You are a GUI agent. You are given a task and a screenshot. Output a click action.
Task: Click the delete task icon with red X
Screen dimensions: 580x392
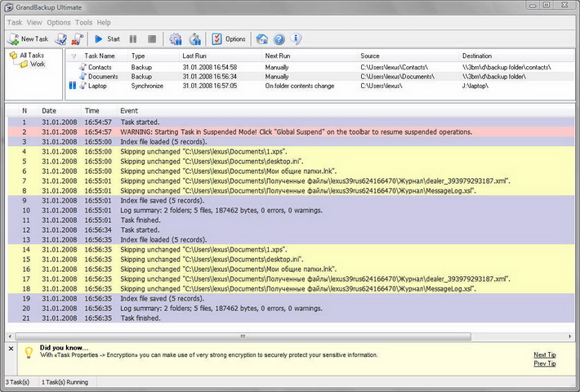[77, 38]
